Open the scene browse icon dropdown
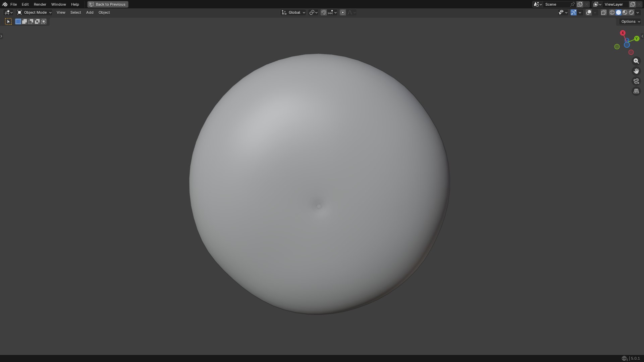 [538, 4]
